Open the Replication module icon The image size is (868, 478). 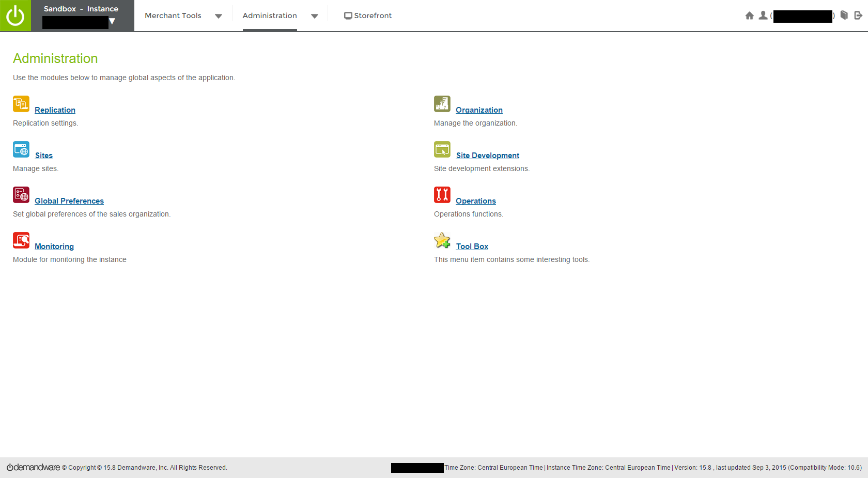click(21, 104)
